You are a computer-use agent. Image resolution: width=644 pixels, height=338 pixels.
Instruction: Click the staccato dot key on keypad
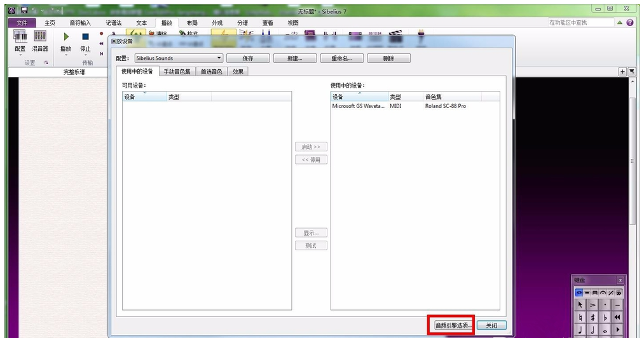coord(605,305)
